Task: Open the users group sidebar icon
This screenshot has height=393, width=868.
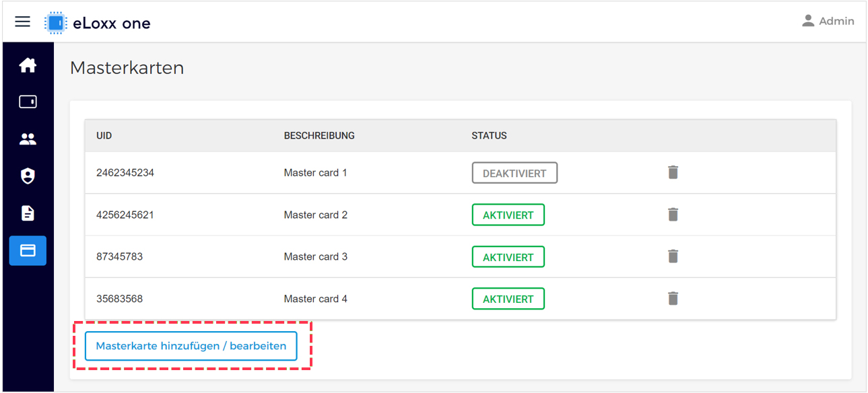Action: point(28,139)
